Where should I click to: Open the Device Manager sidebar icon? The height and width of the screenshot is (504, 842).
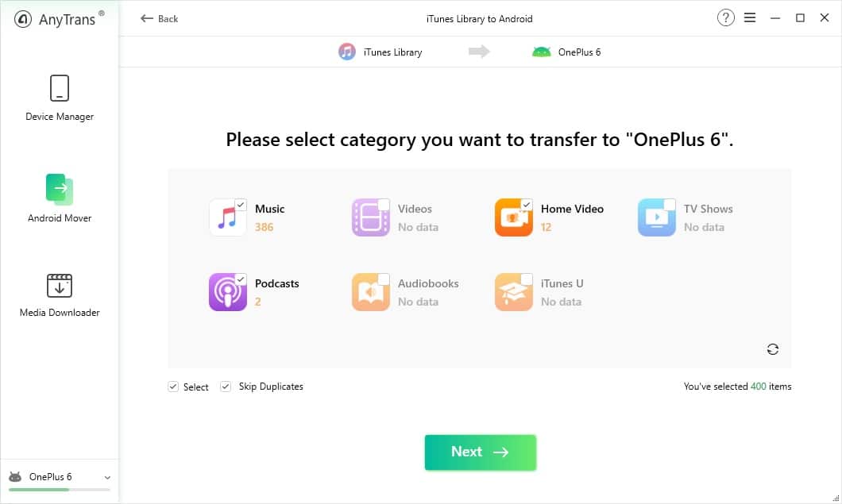(x=60, y=88)
